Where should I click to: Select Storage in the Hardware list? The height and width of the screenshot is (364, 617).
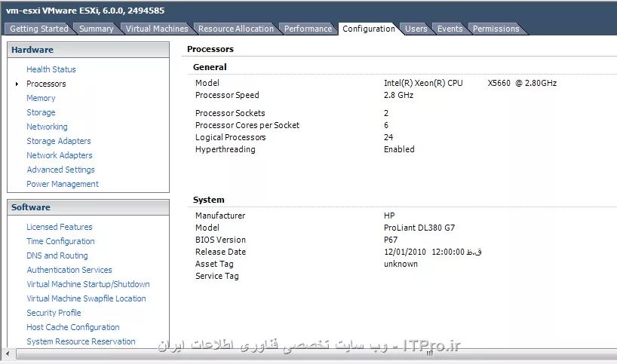(41, 112)
